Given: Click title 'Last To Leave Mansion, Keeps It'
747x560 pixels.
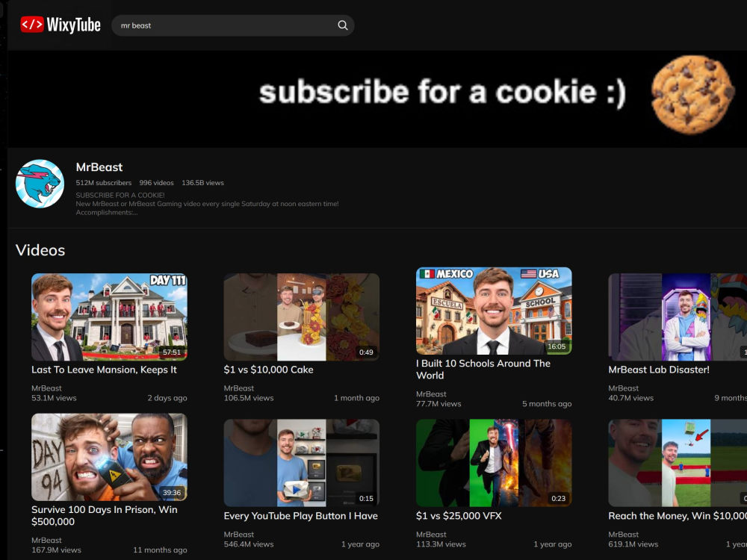Looking at the screenshot, I should tap(104, 370).
